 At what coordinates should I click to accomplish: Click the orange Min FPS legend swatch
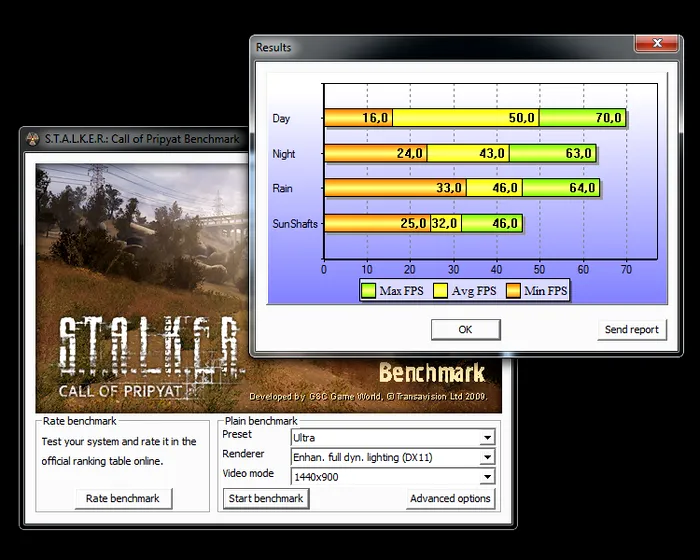click(513, 291)
